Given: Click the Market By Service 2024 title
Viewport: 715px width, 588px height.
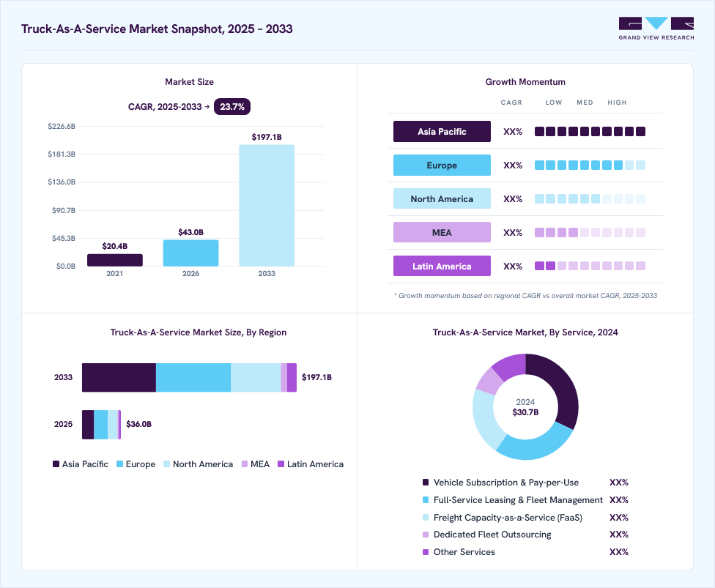Looking at the screenshot, I should point(525,332).
